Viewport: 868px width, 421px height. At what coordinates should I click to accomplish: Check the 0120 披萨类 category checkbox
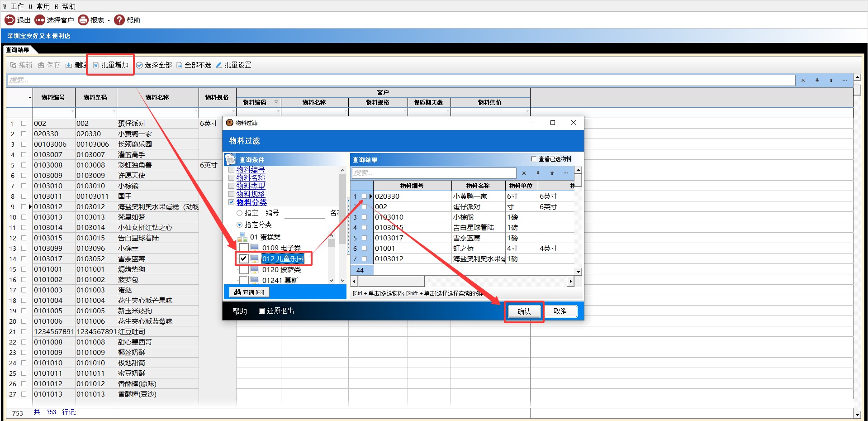click(x=243, y=269)
